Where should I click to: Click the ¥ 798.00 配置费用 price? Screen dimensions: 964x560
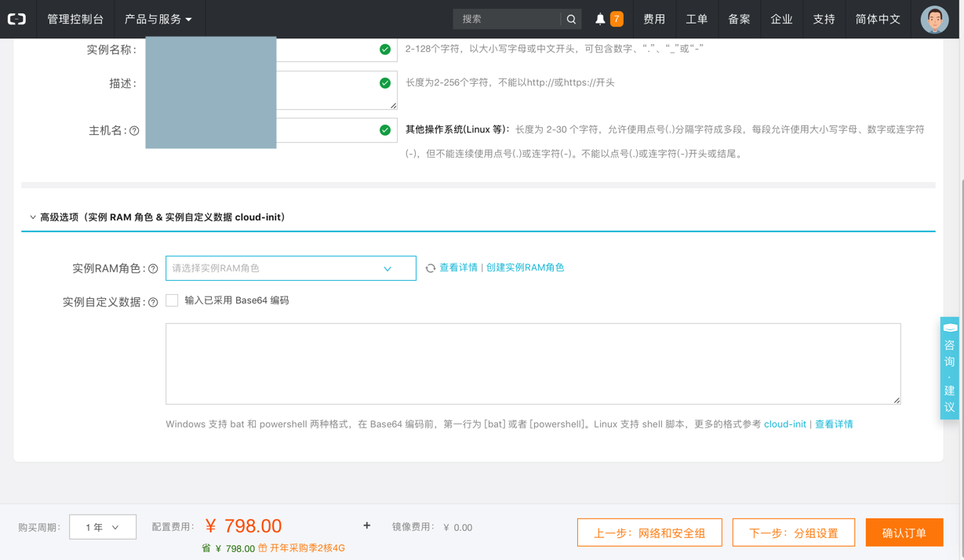click(x=244, y=526)
